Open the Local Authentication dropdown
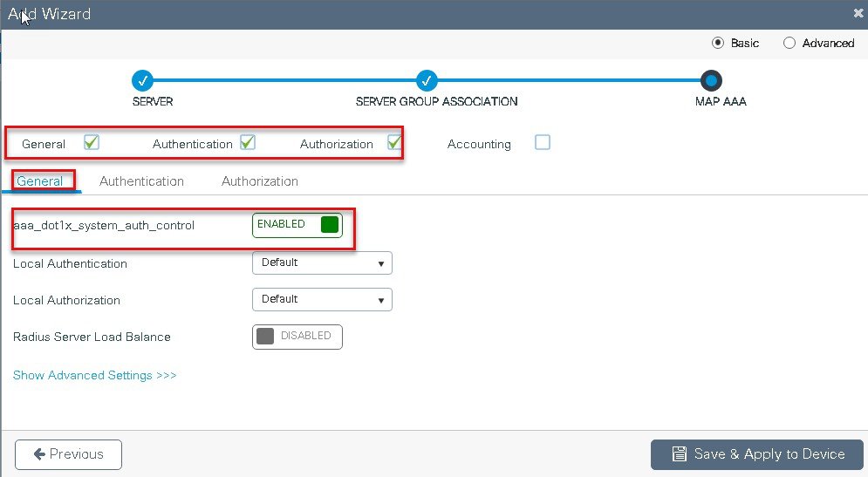The width and height of the screenshot is (868, 477). tap(322, 262)
